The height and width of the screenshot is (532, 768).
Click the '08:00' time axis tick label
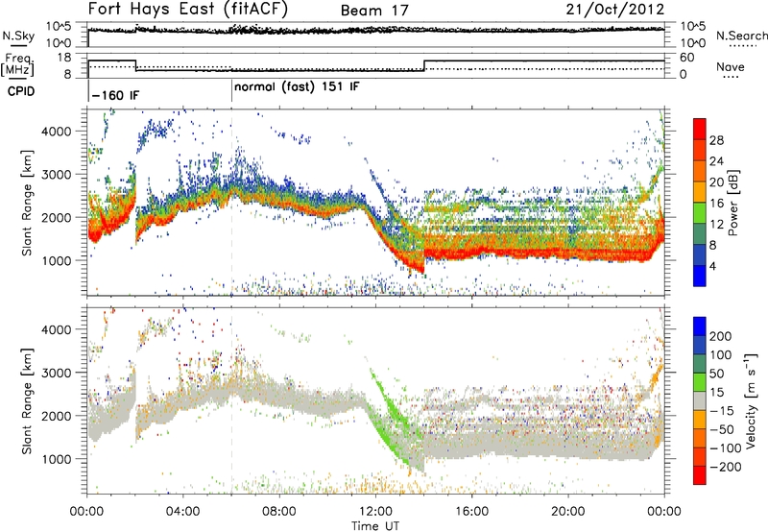point(279,512)
